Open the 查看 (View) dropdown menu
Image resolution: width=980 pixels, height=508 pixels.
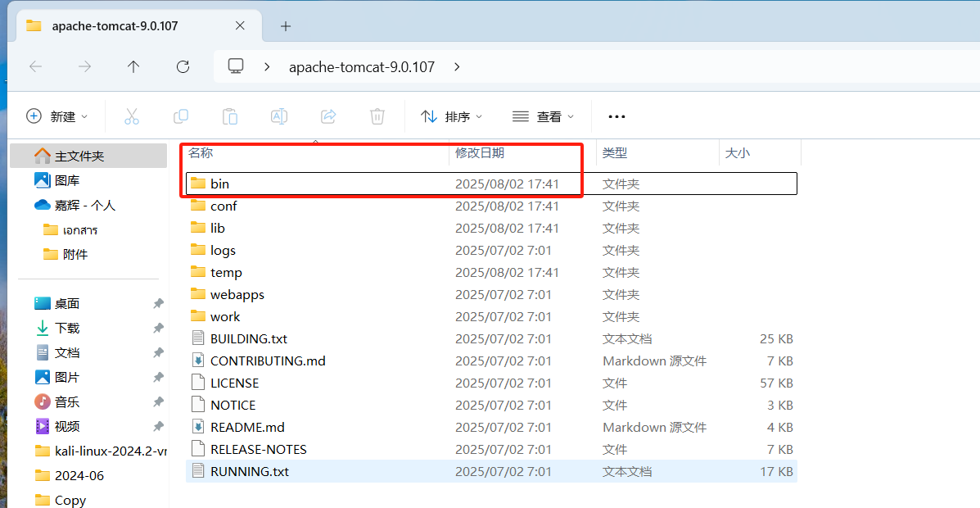(543, 116)
